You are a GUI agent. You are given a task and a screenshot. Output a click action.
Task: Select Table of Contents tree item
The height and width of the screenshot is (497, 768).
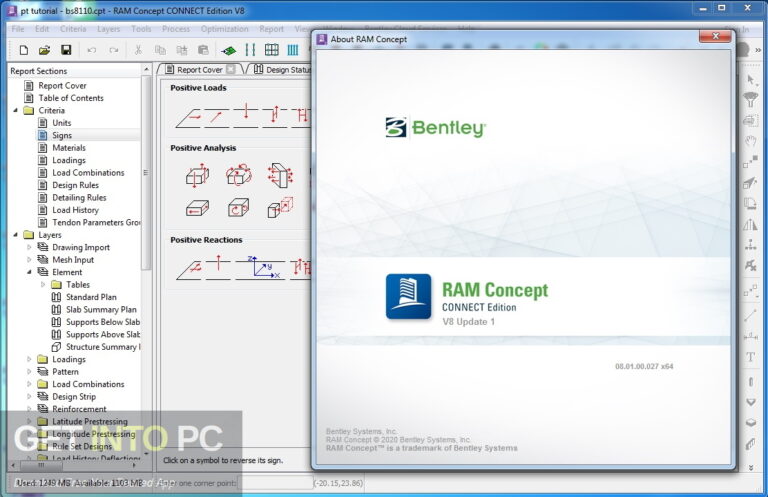71,98
